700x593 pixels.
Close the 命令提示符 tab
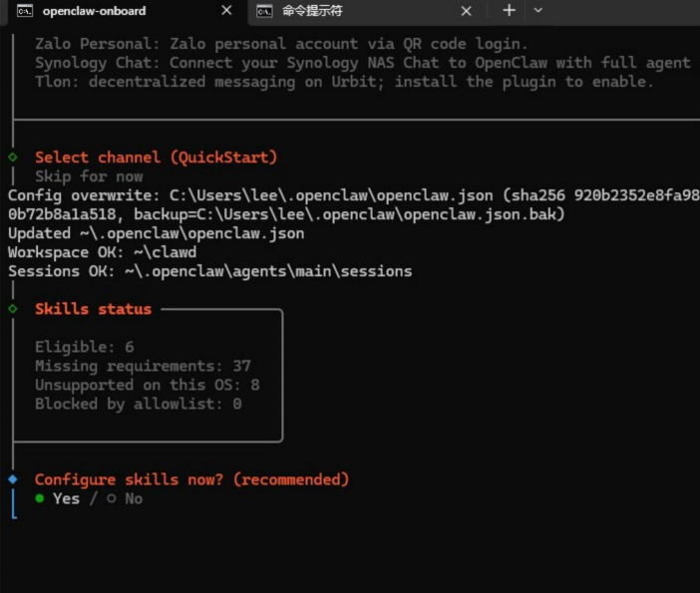466,11
